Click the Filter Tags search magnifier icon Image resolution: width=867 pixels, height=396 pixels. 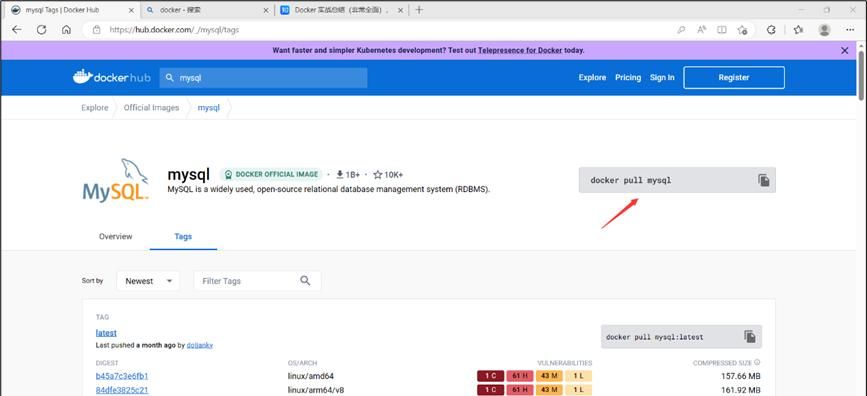click(x=305, y=281)
